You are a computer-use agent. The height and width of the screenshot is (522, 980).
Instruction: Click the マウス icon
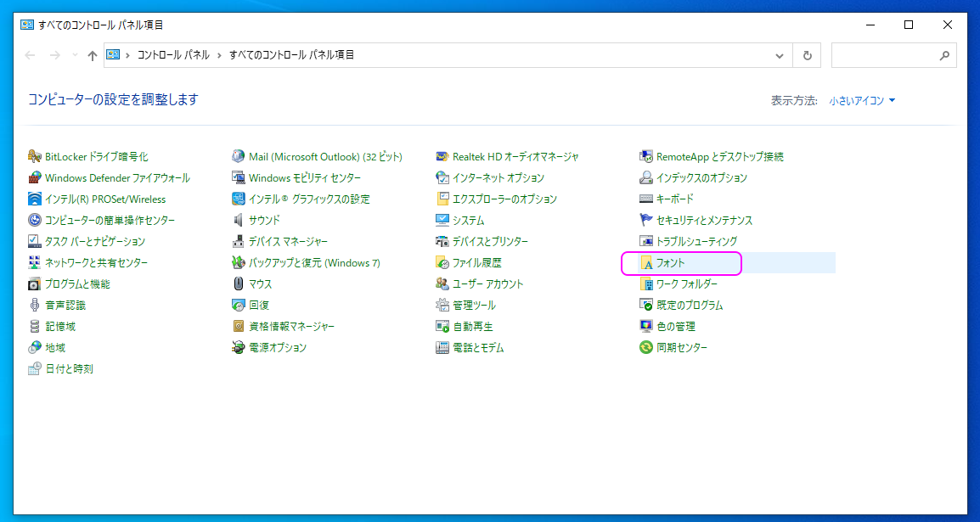tap(238, 283)
